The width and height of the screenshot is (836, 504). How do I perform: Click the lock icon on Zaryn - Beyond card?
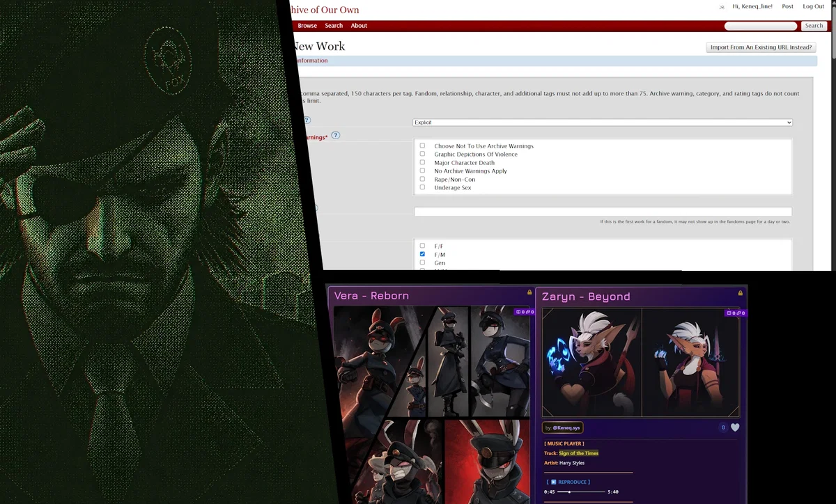pos(740,293)
